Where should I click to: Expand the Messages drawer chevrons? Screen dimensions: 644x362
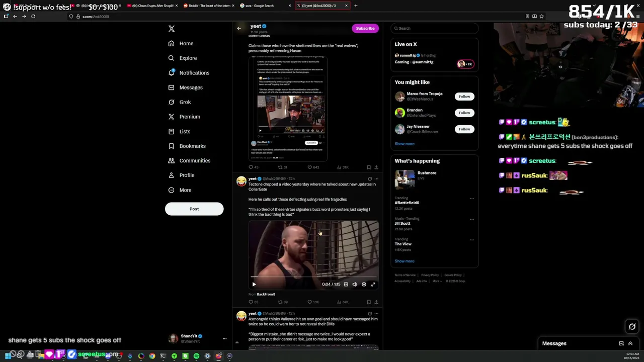click(x=630, y=343)
